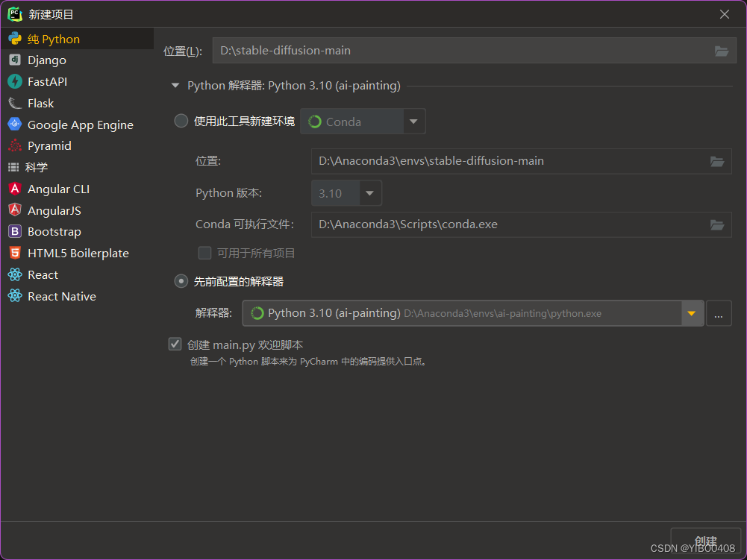This screenshot has width=747, height=560.
Task: Click the D:\Anaconda3\envs\stable-diffusion-main location field
Action: click(x=521, y=161)
